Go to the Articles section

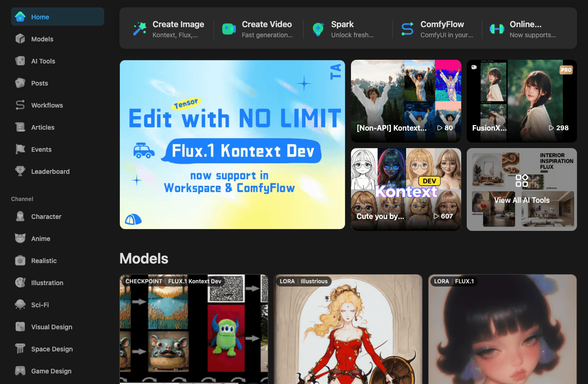[x=43, y=127]
